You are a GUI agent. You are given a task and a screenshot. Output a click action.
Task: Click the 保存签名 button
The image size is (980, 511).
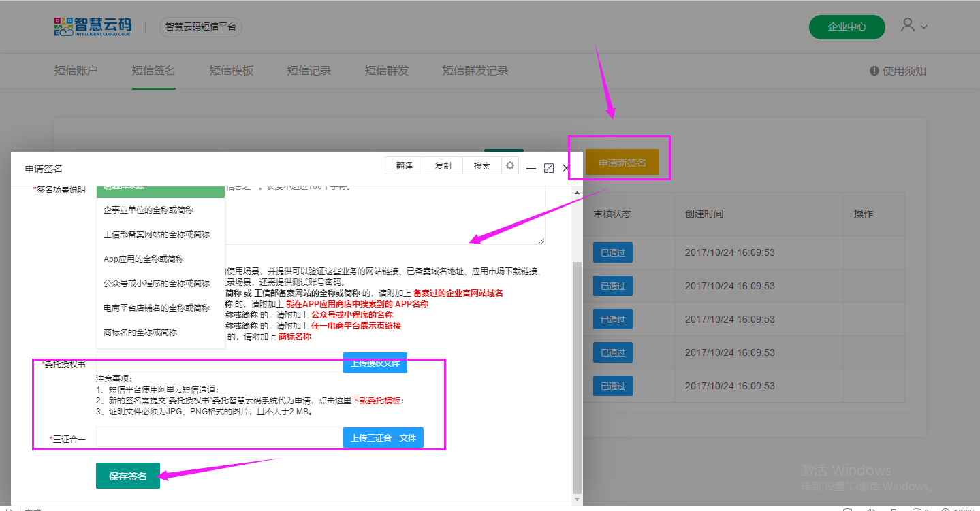[127, 476]
